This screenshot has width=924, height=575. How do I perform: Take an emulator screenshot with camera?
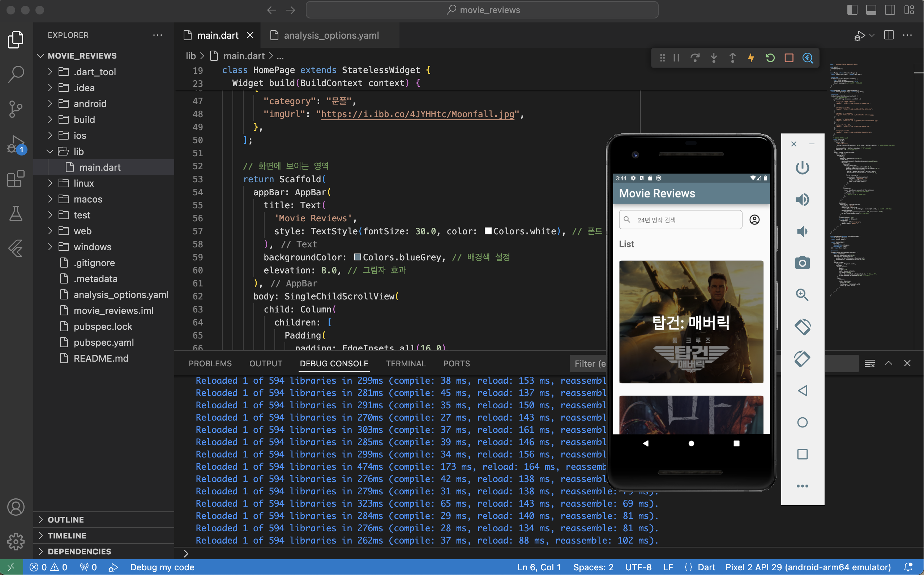tap(803, 263)
